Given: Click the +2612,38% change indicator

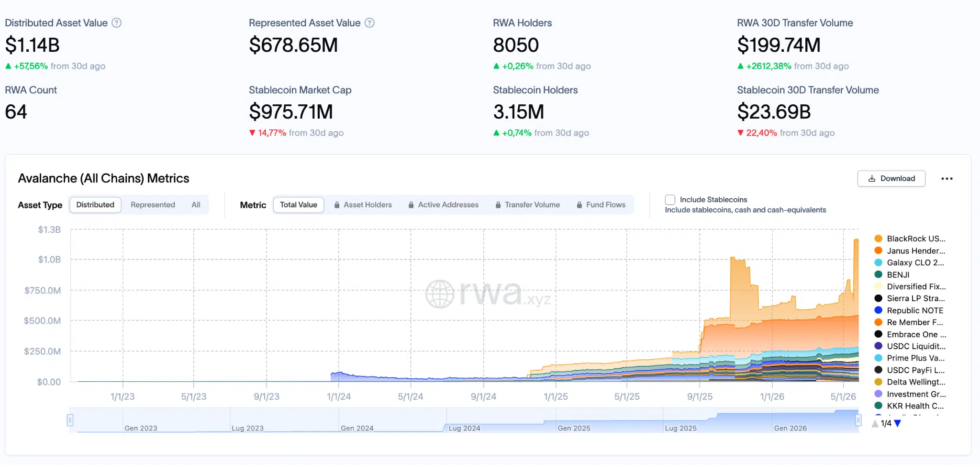Looking at the screenshot, I should [764, 66].
